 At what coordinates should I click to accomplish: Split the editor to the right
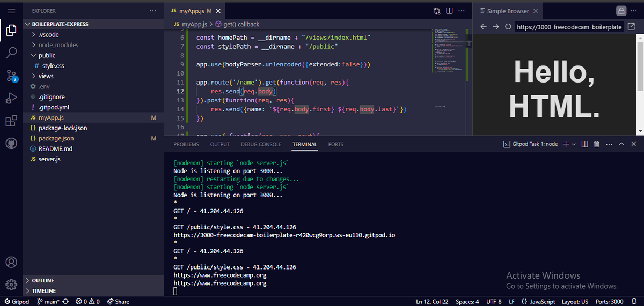click(449, 11)
